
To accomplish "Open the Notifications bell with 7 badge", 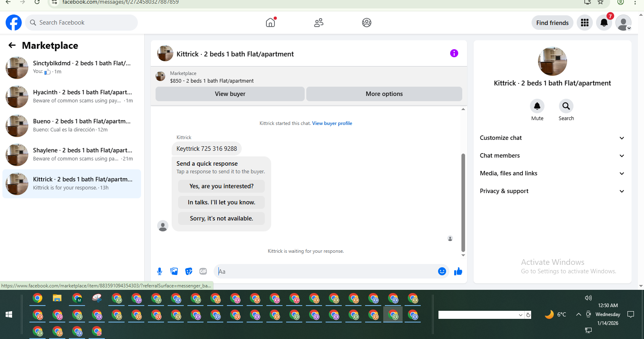I will pyautogui.click(x=604, y=23).
